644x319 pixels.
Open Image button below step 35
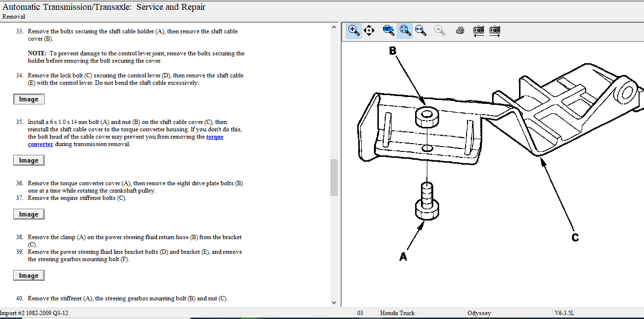click(29, 160)
